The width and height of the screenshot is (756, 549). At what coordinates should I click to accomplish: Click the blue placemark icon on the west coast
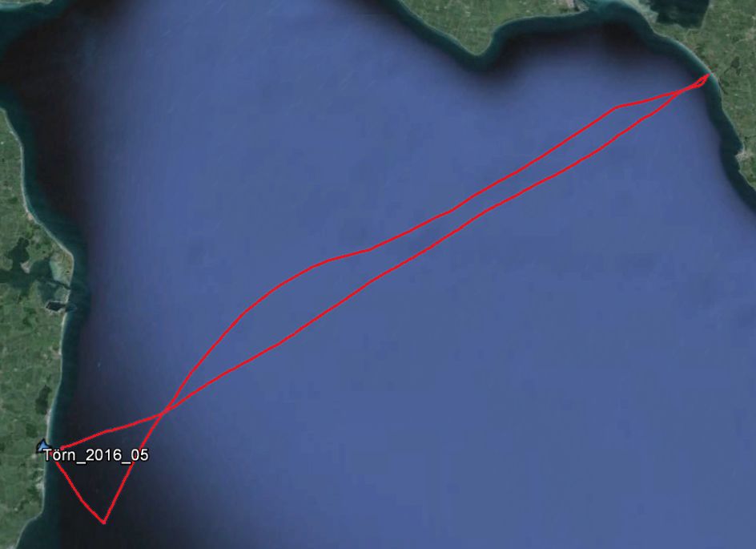pos(44,446)
